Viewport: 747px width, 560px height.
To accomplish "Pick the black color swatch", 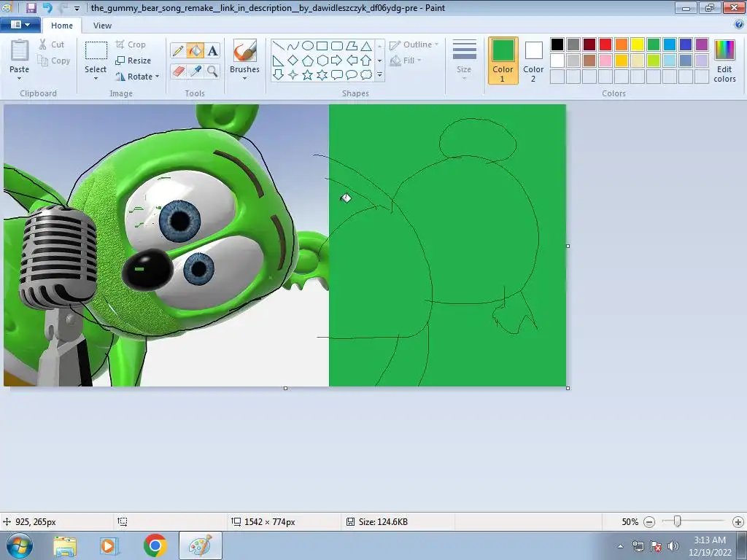I will tap(557, 44).
